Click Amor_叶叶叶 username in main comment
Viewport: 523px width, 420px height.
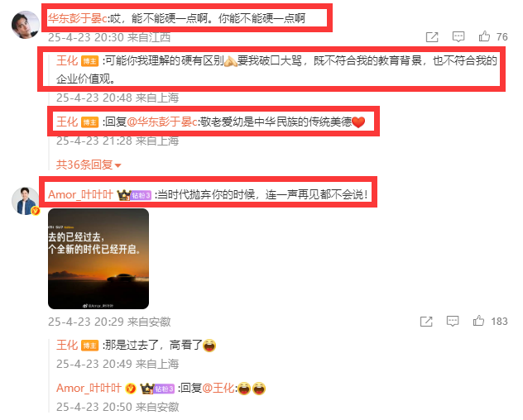tap(80, 194)
